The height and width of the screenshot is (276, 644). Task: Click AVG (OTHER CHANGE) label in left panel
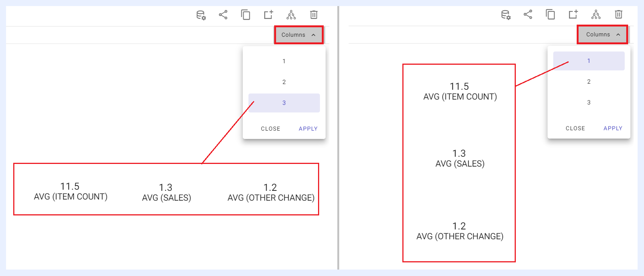[271, 198]
